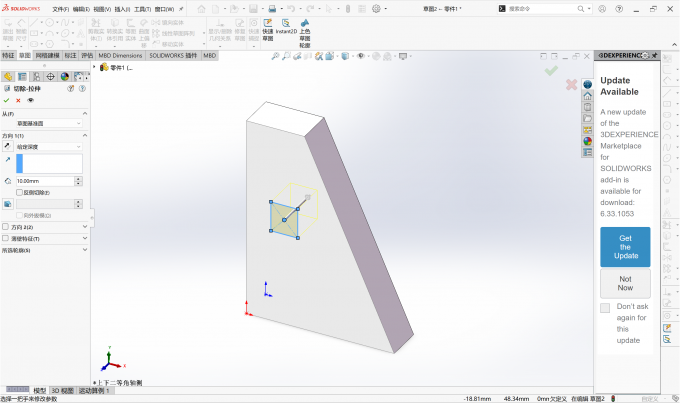Click the Print icon in the top toolbar
The width and height of the screenshot is (680, 403).
pyautogui.click(x=272, y=9)
